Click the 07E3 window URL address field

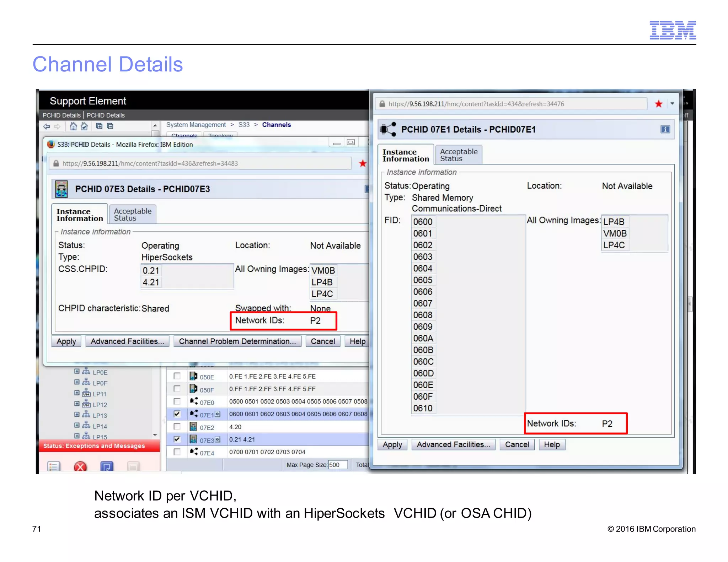[200, 163]
